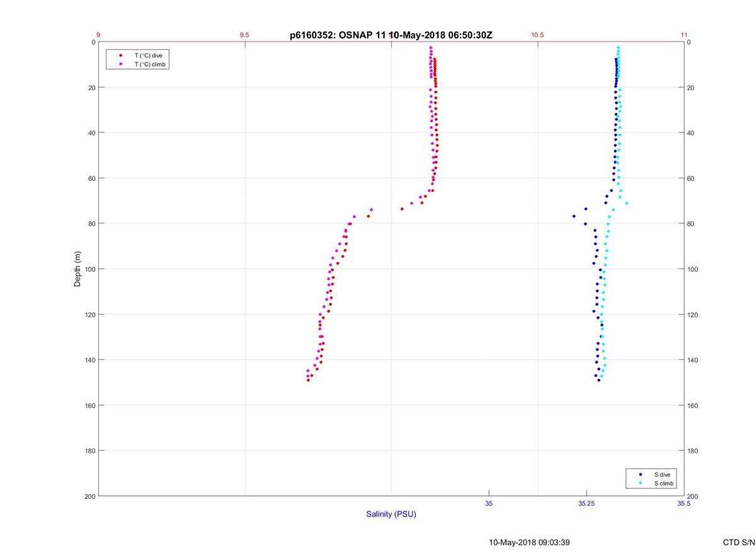Click the blue '35.25' salinity tick label
Image resolution: width=756 pixels, height=558 pixels.
pos(587,504)
